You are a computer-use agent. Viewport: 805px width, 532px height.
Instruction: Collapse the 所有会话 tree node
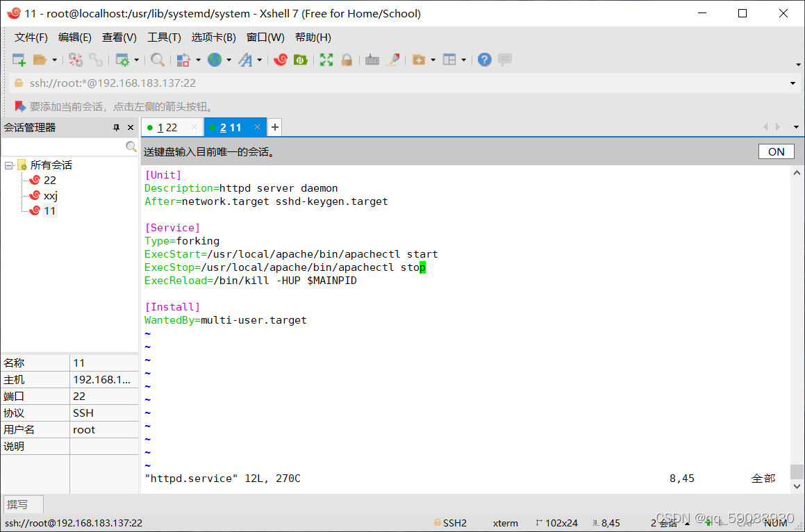click(x=9, y=165)
